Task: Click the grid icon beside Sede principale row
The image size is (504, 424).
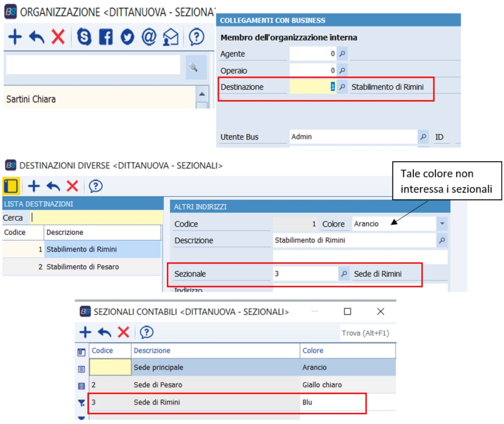Action: [x=82, y=369]
